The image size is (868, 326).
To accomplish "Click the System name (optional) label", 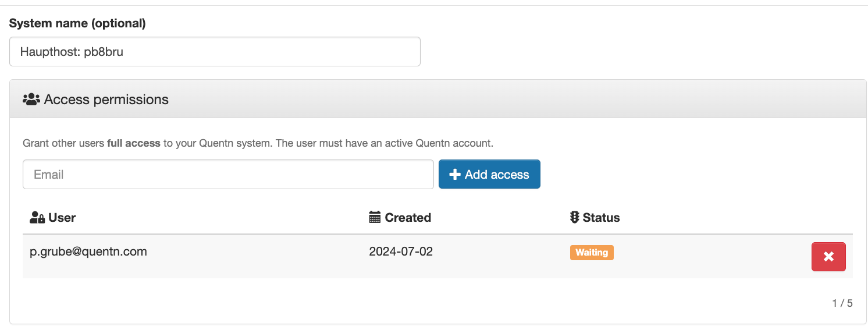I will 77,23.
